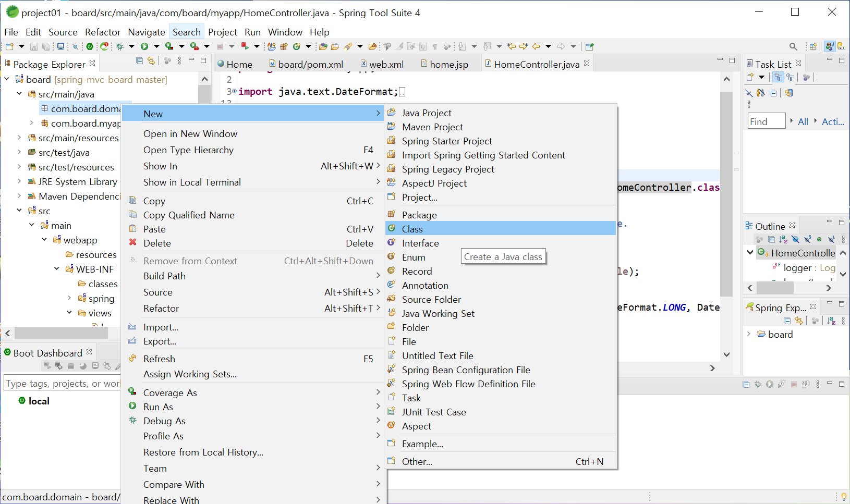Click the Annotation icon in submenu

coord(392,285)
